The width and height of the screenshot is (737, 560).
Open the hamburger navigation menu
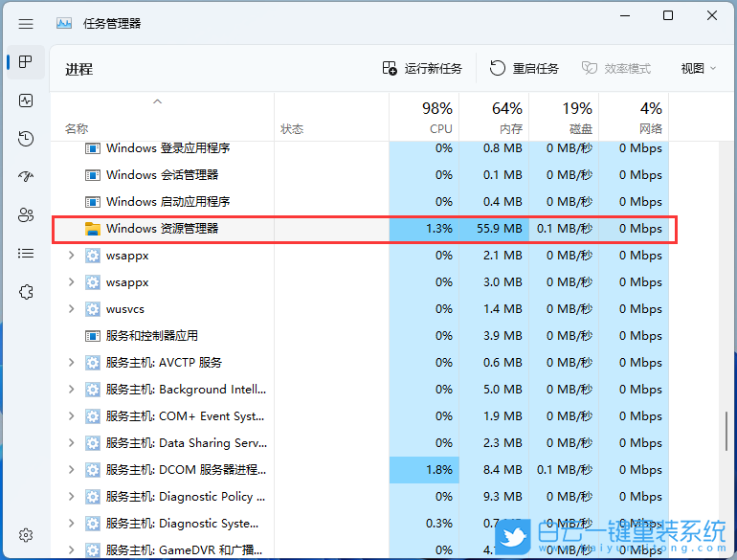pyautogui.click(x=26, y=24)
